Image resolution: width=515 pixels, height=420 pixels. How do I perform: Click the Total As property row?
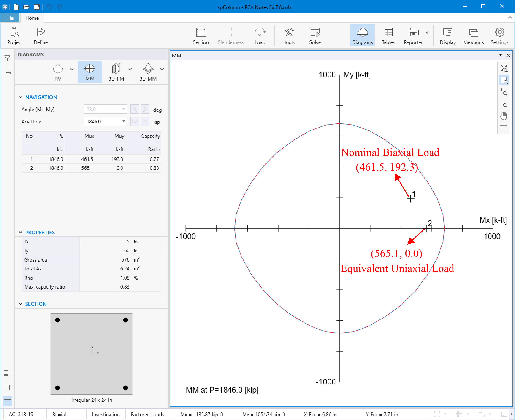coord(91,269)
